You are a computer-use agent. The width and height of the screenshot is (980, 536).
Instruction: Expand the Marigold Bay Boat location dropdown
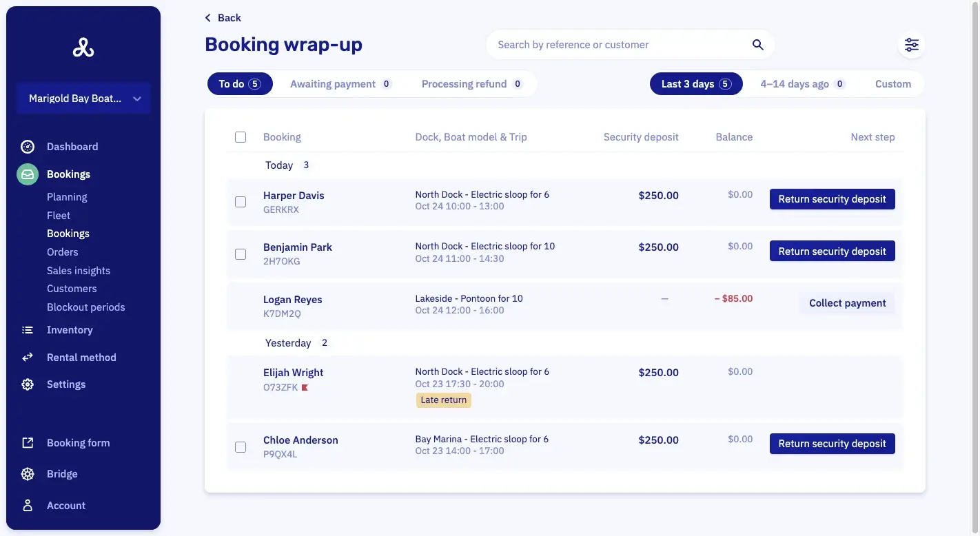tap(83, 99)
